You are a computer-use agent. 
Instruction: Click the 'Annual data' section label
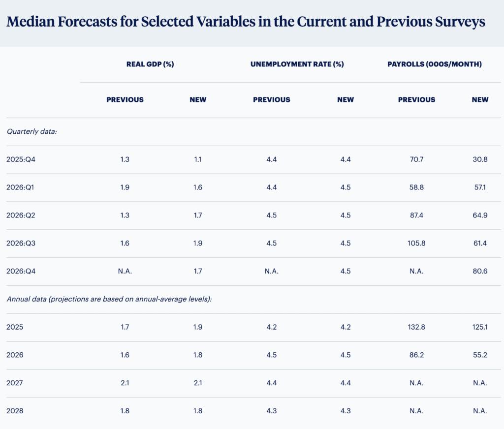tap(109, 299)
